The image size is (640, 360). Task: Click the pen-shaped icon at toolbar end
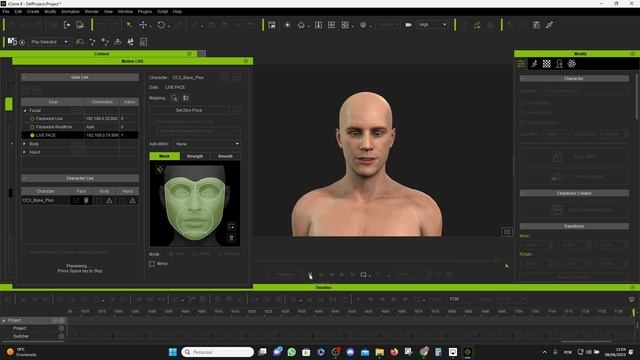click(549, 25)
